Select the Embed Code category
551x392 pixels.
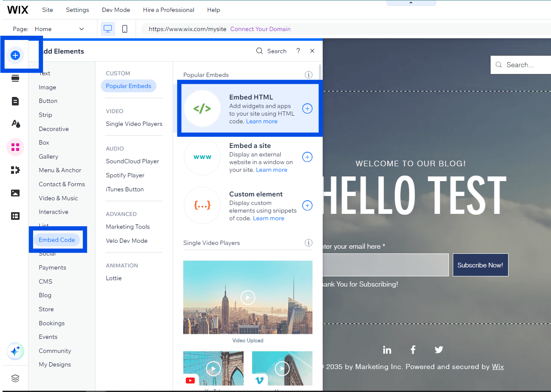click(57, 240)
